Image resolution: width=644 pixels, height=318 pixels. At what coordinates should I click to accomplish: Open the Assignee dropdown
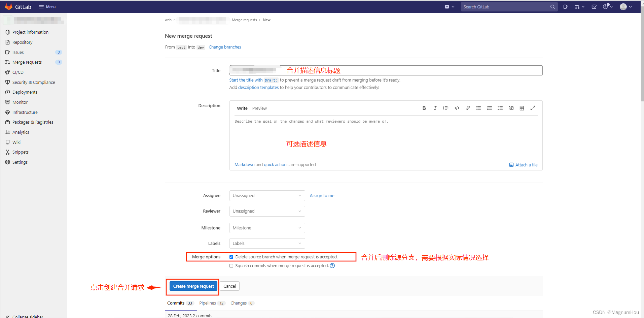point(267,196)
